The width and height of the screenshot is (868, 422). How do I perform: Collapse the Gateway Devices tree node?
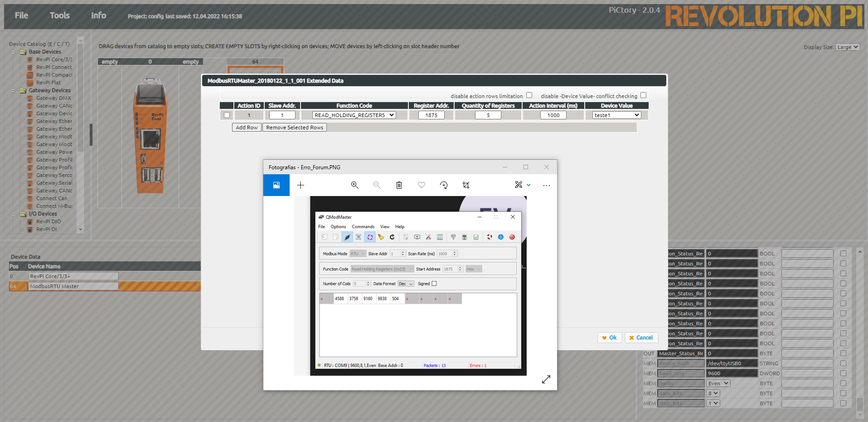13,90
